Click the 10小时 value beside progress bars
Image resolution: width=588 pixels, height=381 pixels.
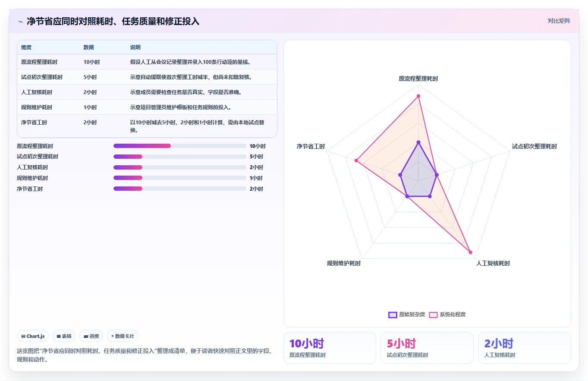click(258, 146)
